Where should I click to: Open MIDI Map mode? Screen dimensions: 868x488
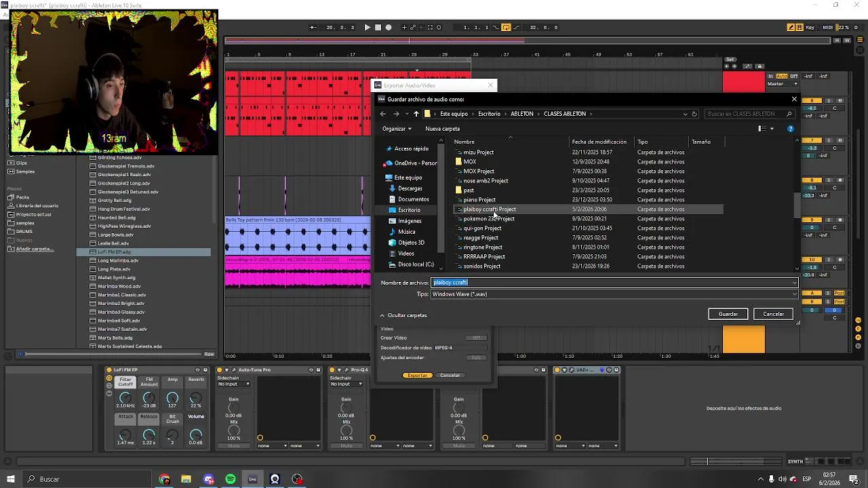point(827,28)
